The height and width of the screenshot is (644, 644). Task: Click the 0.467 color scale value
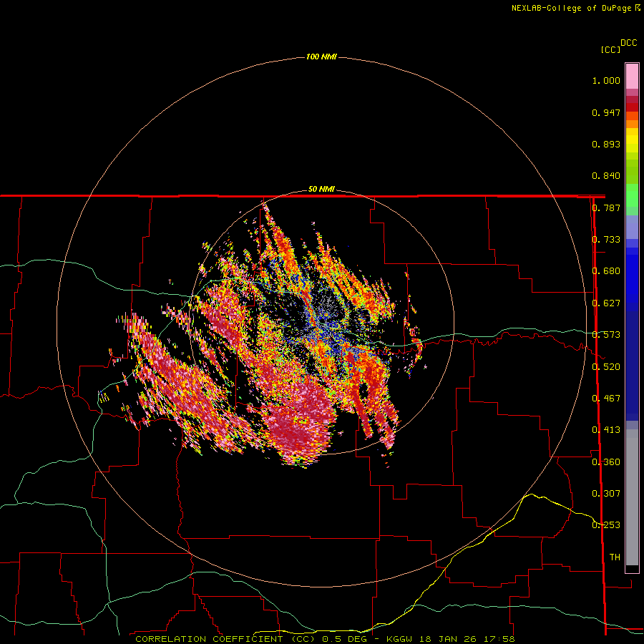(x=606, y=399)
